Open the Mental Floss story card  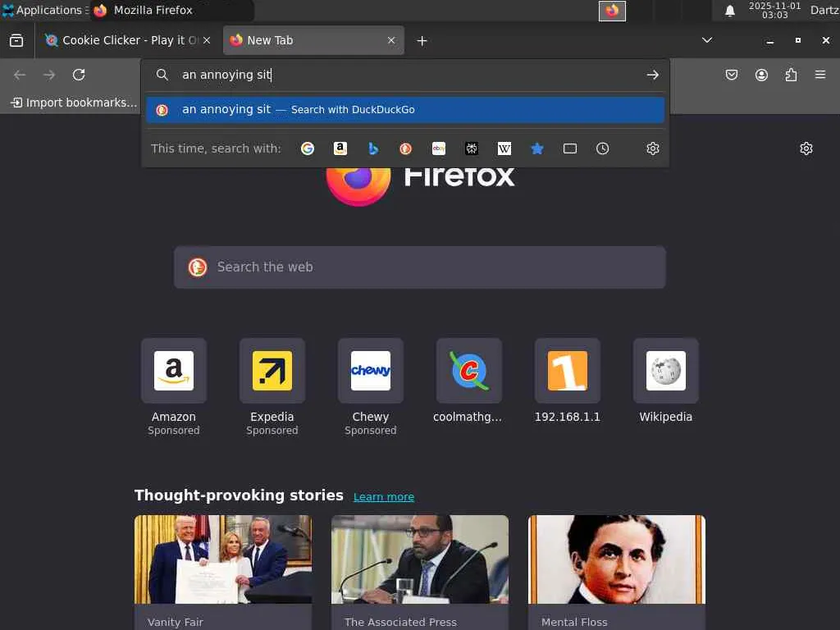tap(617, 572)
